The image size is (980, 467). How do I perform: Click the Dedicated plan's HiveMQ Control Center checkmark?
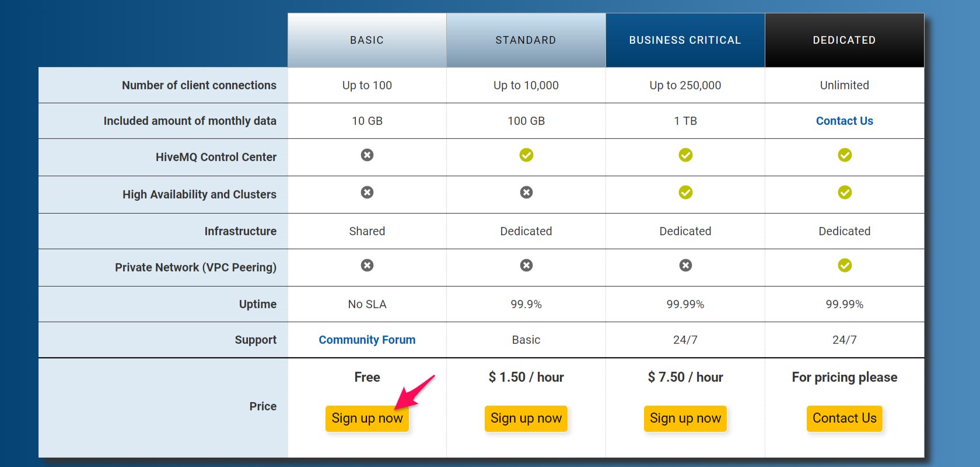point(845,155)
